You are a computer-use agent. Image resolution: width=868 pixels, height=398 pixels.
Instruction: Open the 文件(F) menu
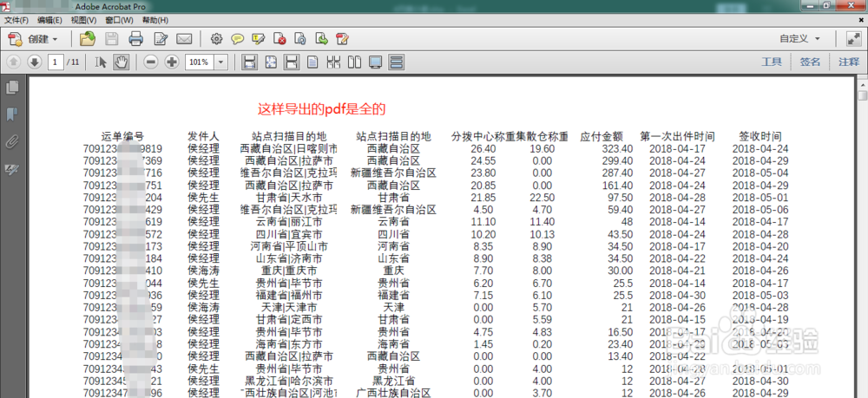[x=16, y=20]
